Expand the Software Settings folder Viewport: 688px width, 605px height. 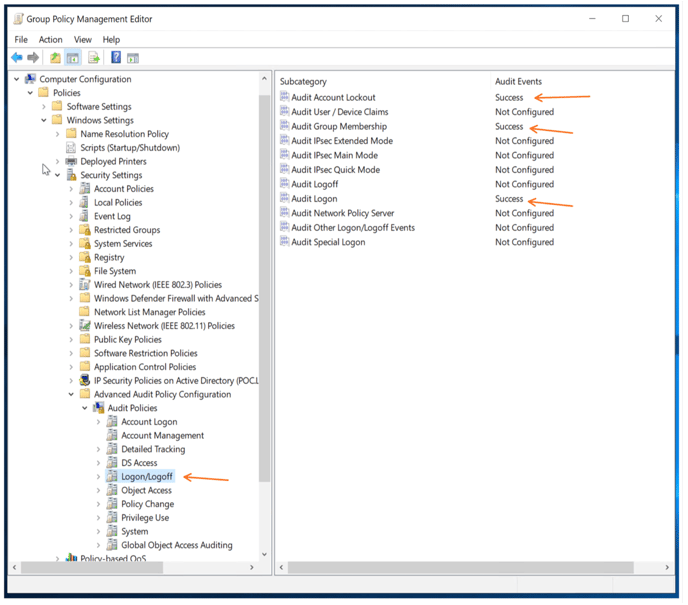coord(44,107)
